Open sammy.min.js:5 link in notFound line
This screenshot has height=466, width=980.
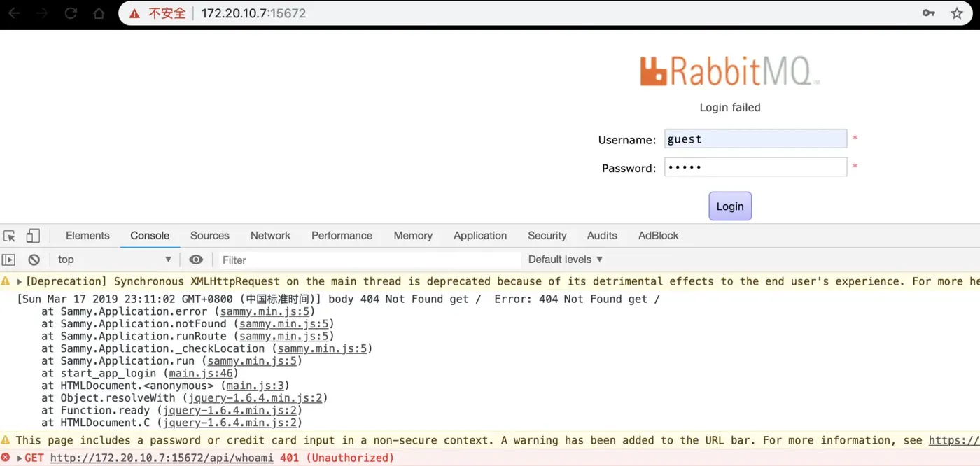(x=283, y=324)
